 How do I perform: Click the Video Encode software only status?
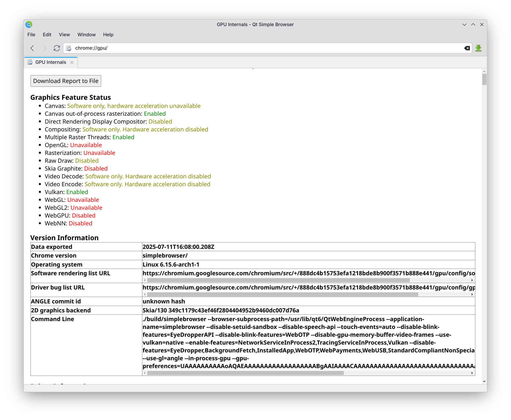[148, 184]
